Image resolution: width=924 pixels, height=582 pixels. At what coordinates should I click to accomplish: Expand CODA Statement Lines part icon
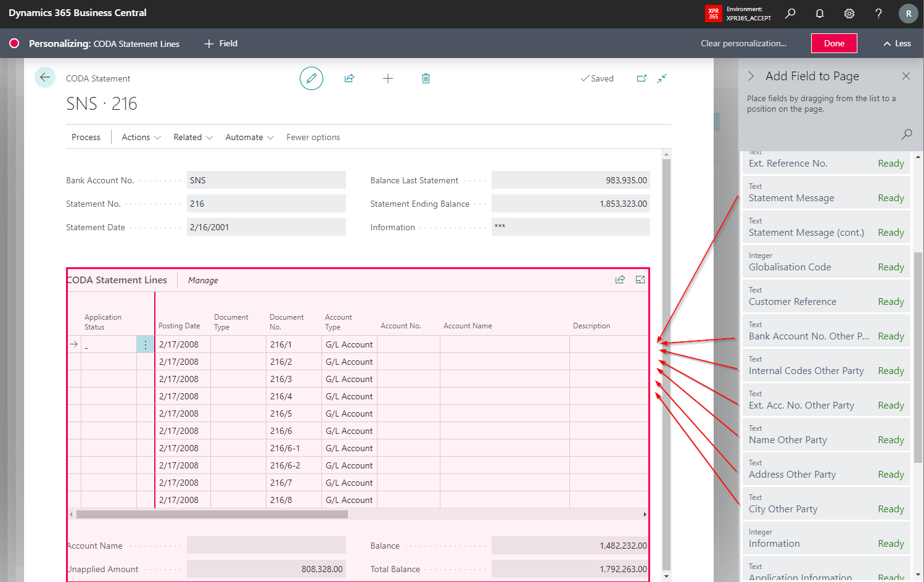click(x=640, y=280)
